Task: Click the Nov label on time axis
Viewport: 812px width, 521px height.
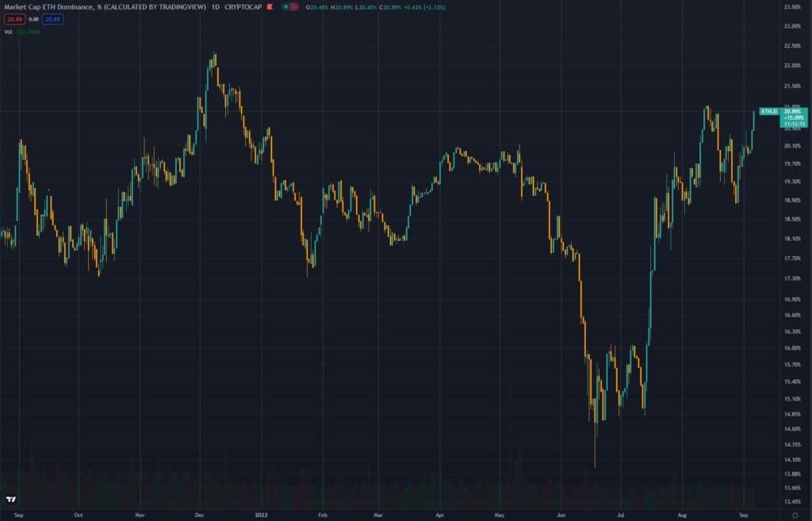Action: click(x=140, y=515)
